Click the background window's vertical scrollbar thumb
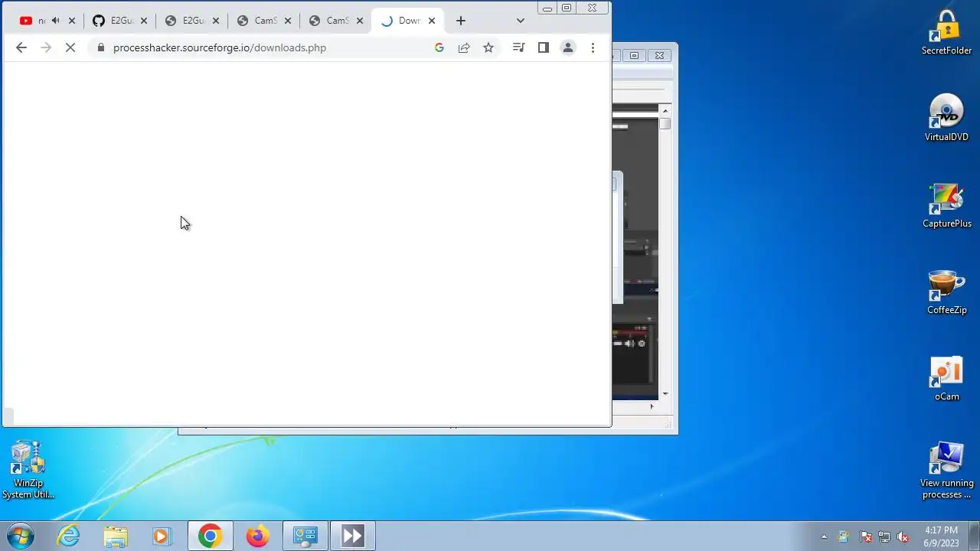The image size is (980, 551). coord(665,123)
